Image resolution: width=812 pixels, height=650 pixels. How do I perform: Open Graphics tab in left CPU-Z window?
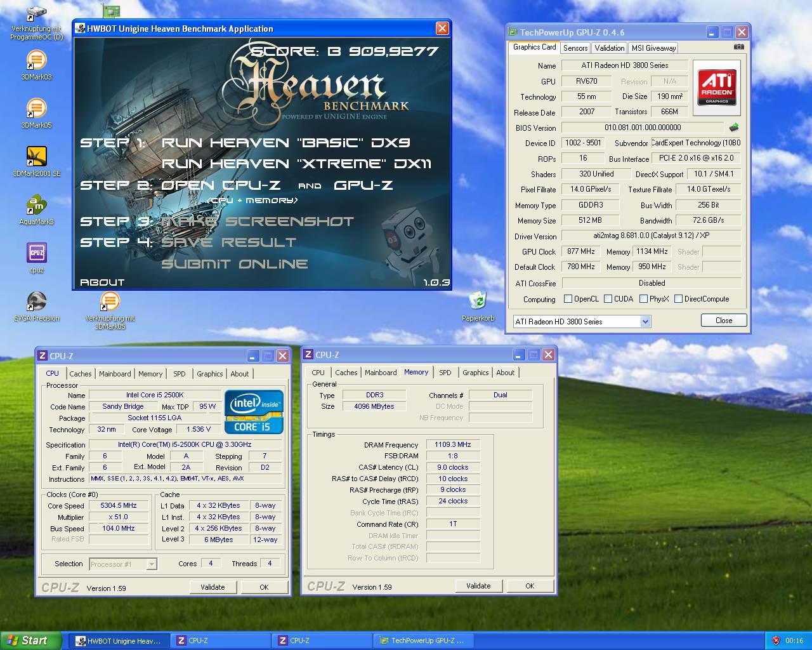point(209,374)
